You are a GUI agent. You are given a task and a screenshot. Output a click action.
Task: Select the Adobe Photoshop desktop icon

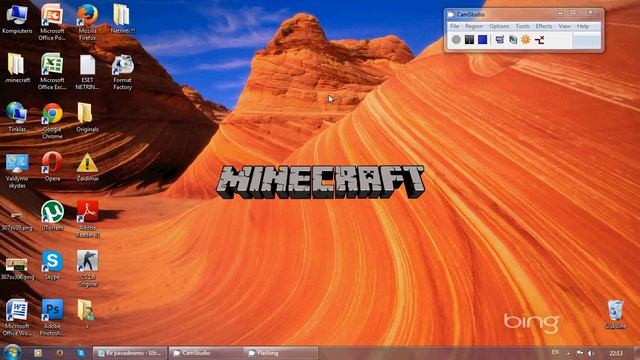point(52,318)
